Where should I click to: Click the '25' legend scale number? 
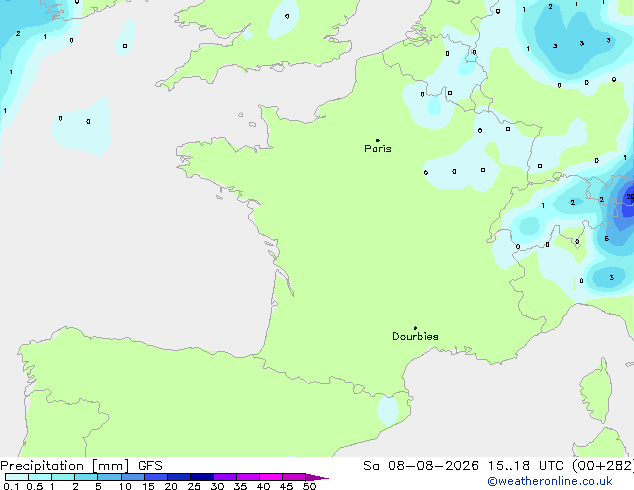(x=194, y=486)
